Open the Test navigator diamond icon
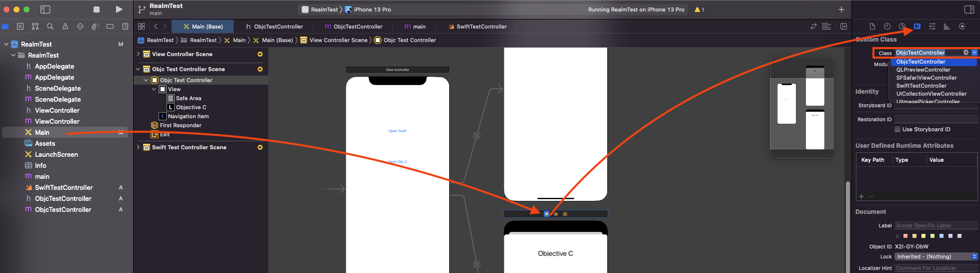The image size is (980, 273). point(80,27)
